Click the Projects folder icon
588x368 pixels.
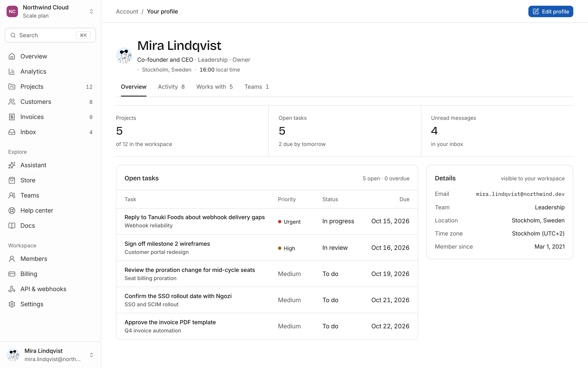pyautogui.click(x=12, y=86)
